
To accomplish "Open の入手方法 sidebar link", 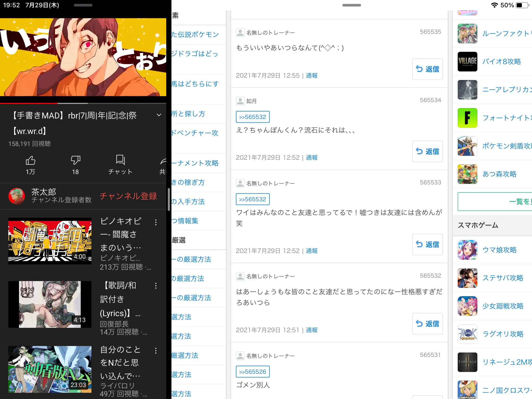I will coord(188,202).
